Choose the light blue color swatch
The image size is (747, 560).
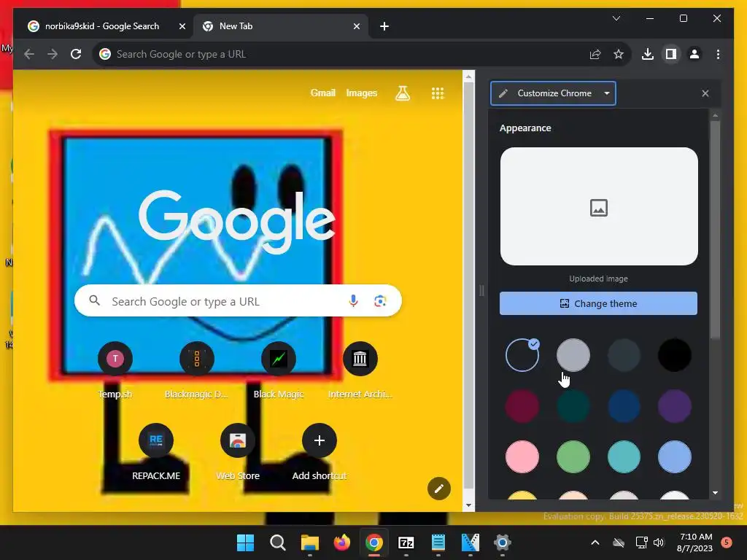675,457
